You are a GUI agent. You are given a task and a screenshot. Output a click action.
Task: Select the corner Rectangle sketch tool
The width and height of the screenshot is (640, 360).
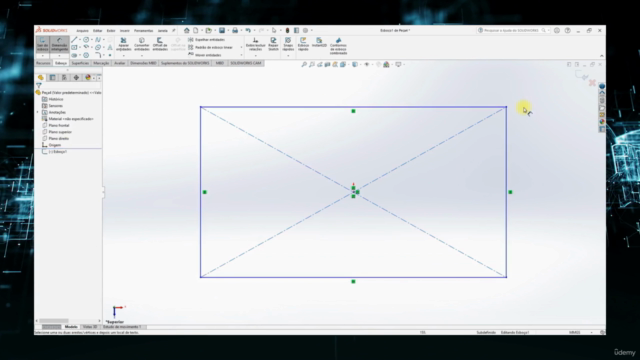pos(74,47)
